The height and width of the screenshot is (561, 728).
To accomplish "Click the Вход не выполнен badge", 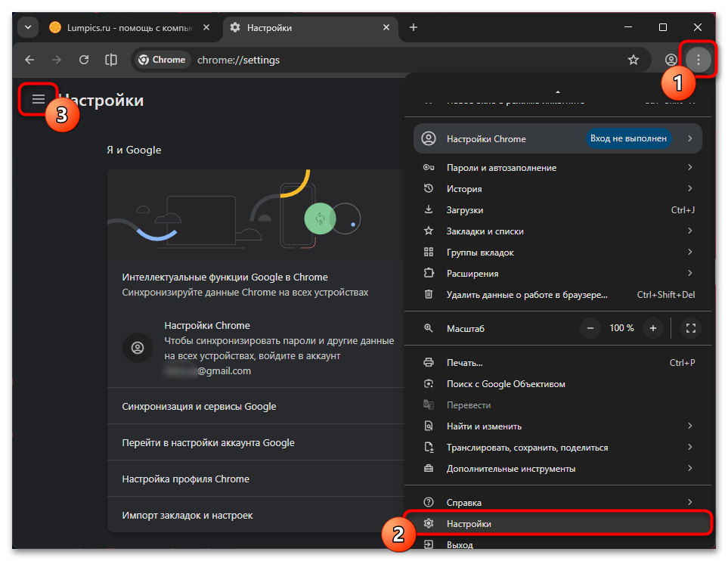I will [628, 138].
